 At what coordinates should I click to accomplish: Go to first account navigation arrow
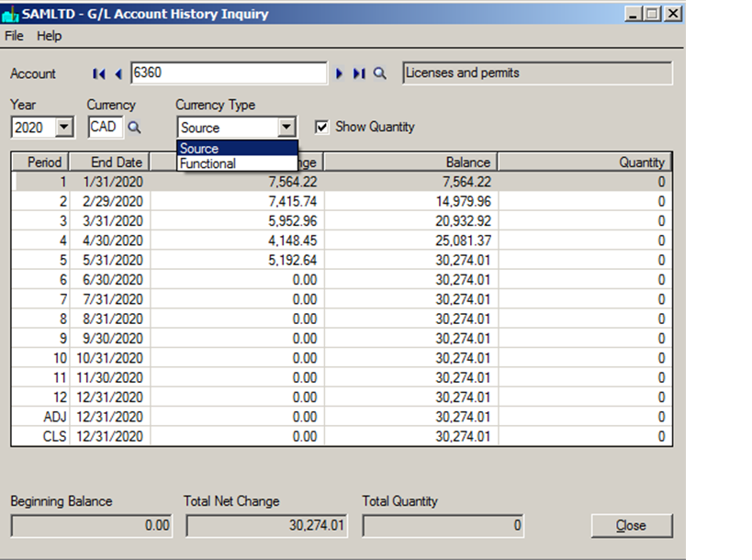[x=99, y=73]
